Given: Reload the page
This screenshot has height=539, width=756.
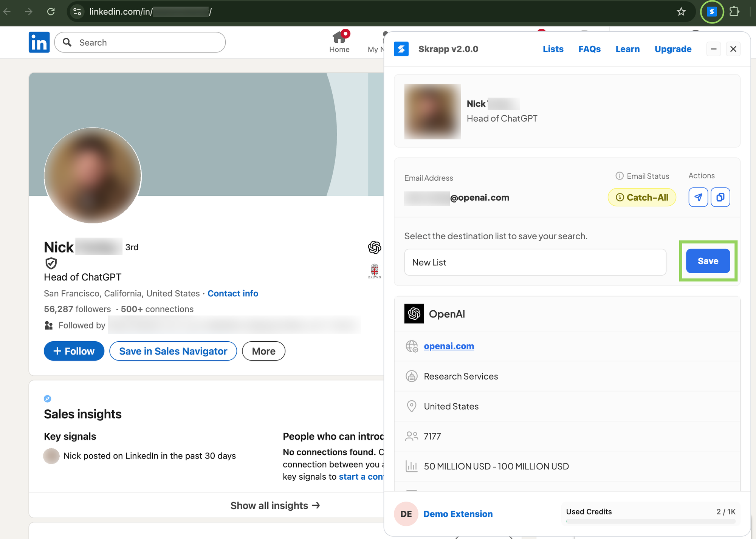Looking at the screenshot, I should [x=51, y=12].
